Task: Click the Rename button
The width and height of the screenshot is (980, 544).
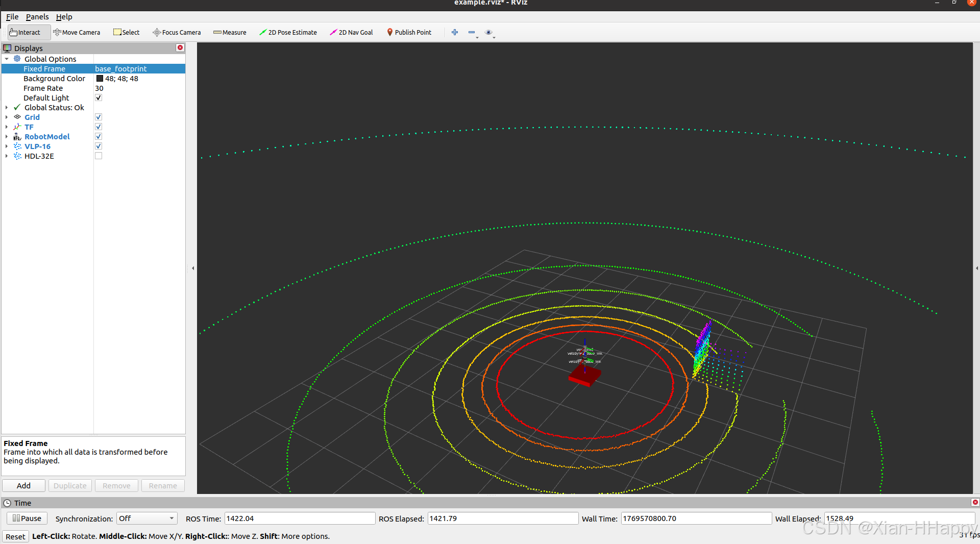Action: coord(163,485)
